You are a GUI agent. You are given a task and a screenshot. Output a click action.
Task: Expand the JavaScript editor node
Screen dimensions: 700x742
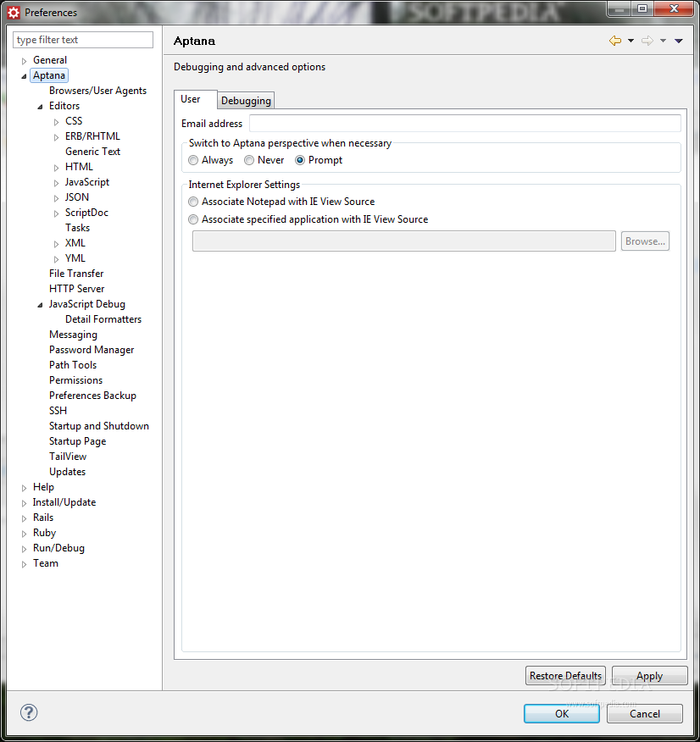56,183
